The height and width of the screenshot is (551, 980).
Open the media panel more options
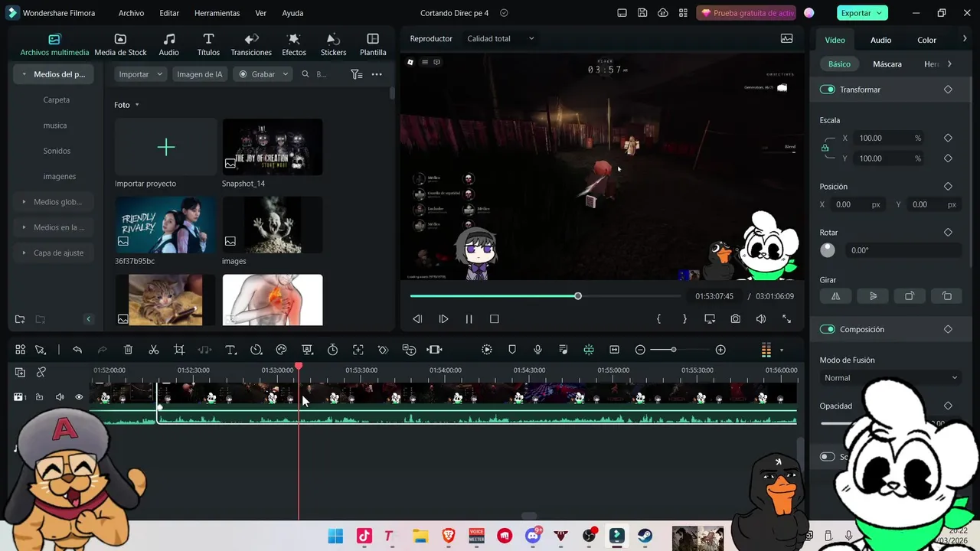click(377, 74)
